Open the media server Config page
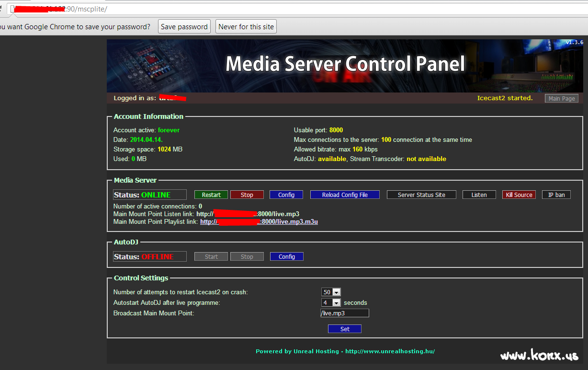The image size is (588, 370). point(286,195)
